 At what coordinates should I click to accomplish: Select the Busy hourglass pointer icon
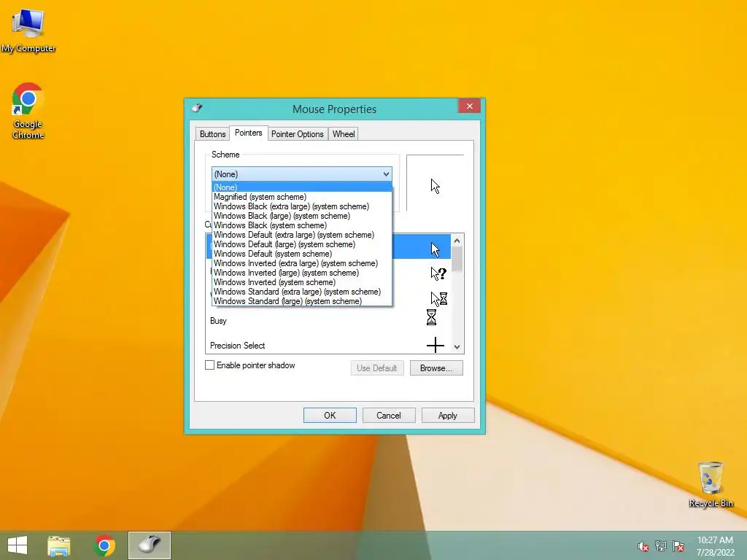point(431,317)
